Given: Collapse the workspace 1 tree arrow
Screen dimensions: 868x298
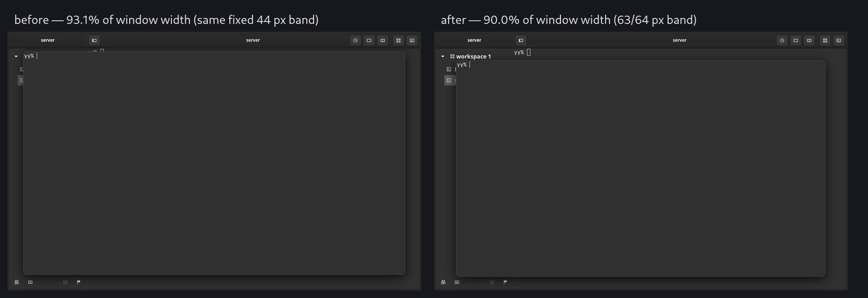Looking at the screenshot, I should click(x=443, y=57).
